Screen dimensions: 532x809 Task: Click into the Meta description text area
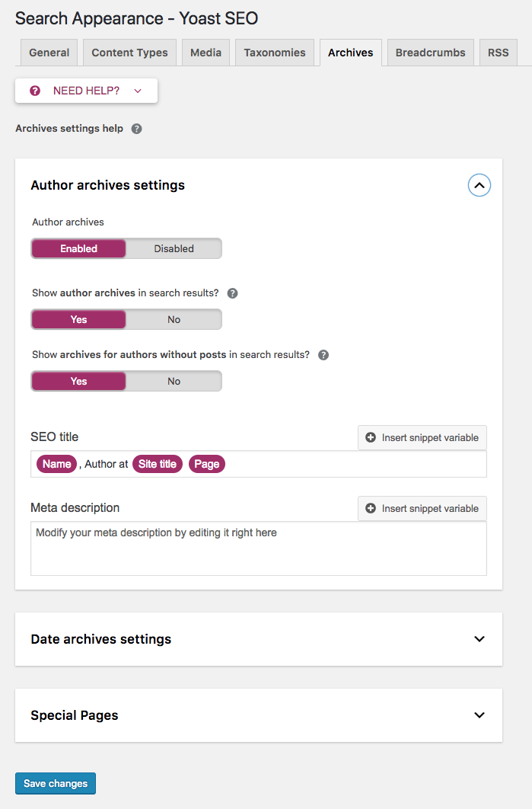point(259,548)
